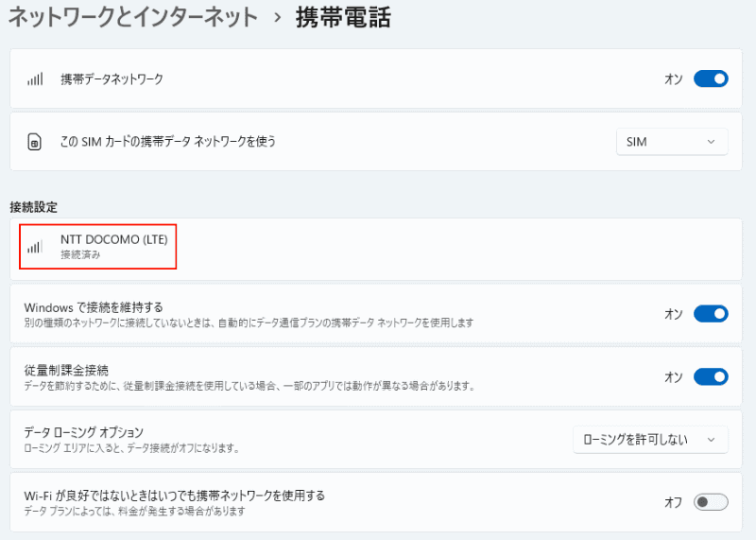Click the signal bars icon beside 携帯データネットワーク
The image size is (756, 540).
coord(35,79)
